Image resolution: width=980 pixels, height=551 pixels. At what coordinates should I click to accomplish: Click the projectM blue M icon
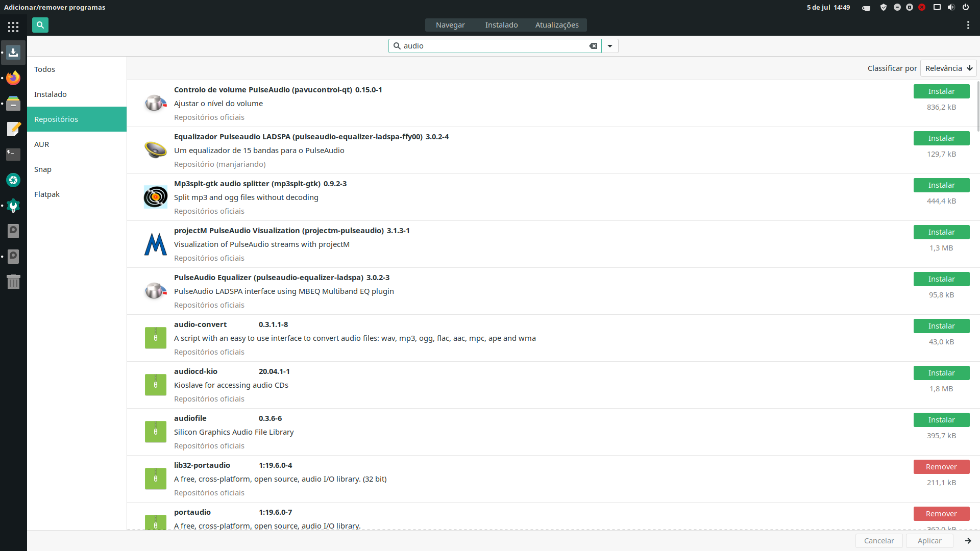click(156, 244)
